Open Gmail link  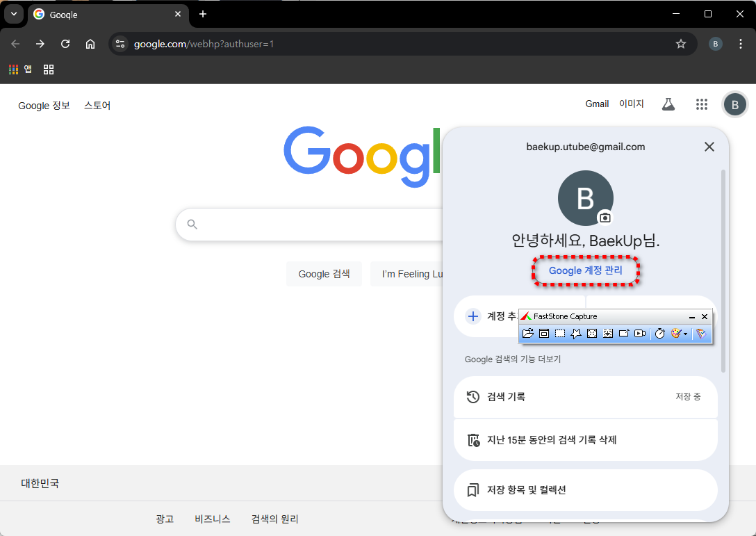597,104
